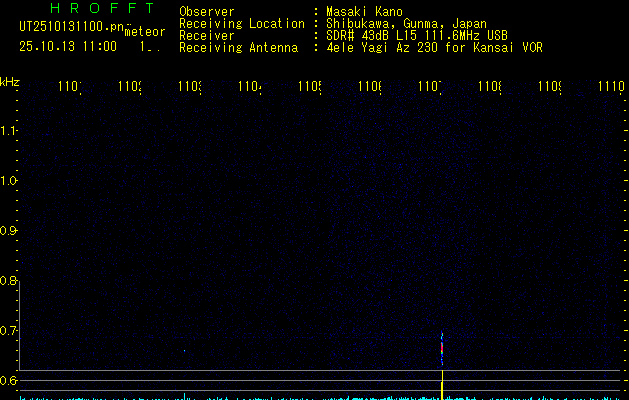
Task: Click the 1.1 kHz frequency tick
Action: [9, 131]
